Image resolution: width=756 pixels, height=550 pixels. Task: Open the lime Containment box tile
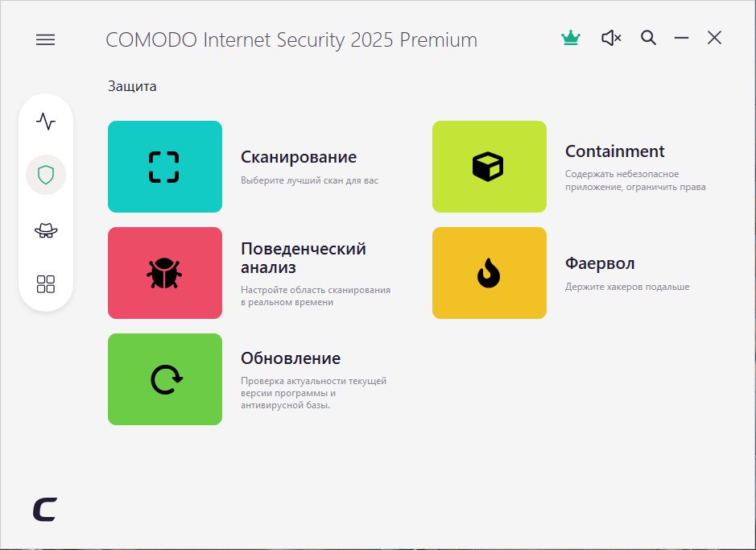pos(489,167)
